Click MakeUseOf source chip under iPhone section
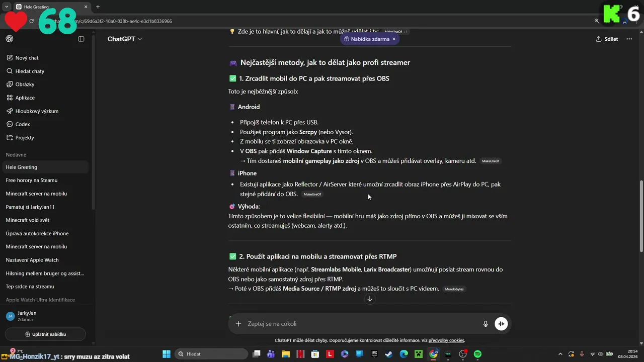 (312, 194)
